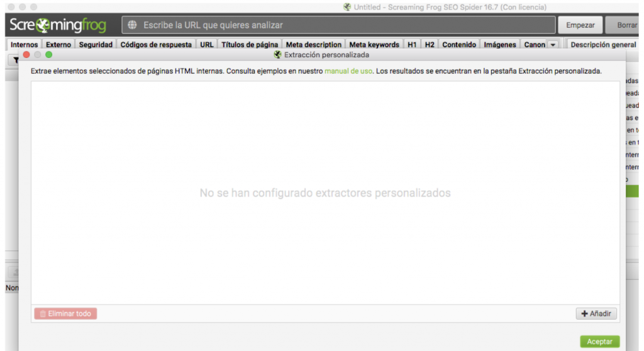Click the Empezar button
644x351 pixels.
click(x=580, y=25)
